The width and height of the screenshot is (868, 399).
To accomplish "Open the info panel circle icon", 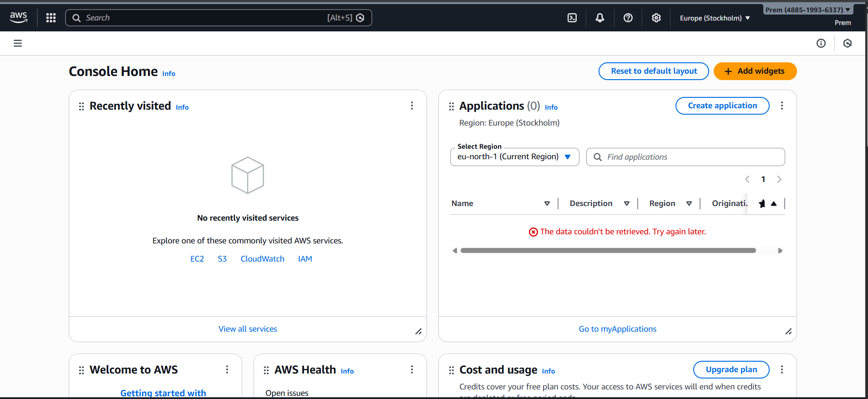I will (x=821, y=43).
